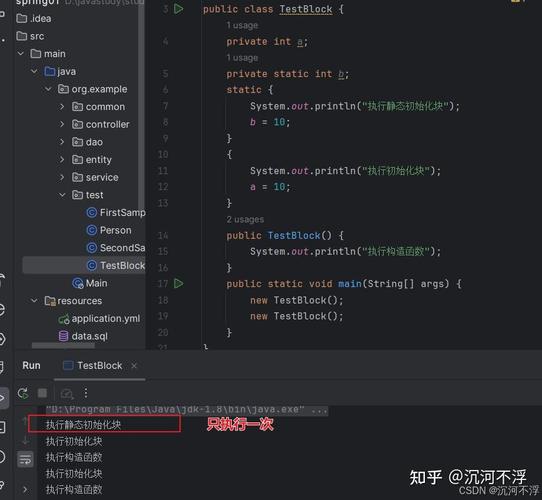Open more actions menu in Run toolbar
The height and width of the screenshot is (500, 542).
click(86, 393)
